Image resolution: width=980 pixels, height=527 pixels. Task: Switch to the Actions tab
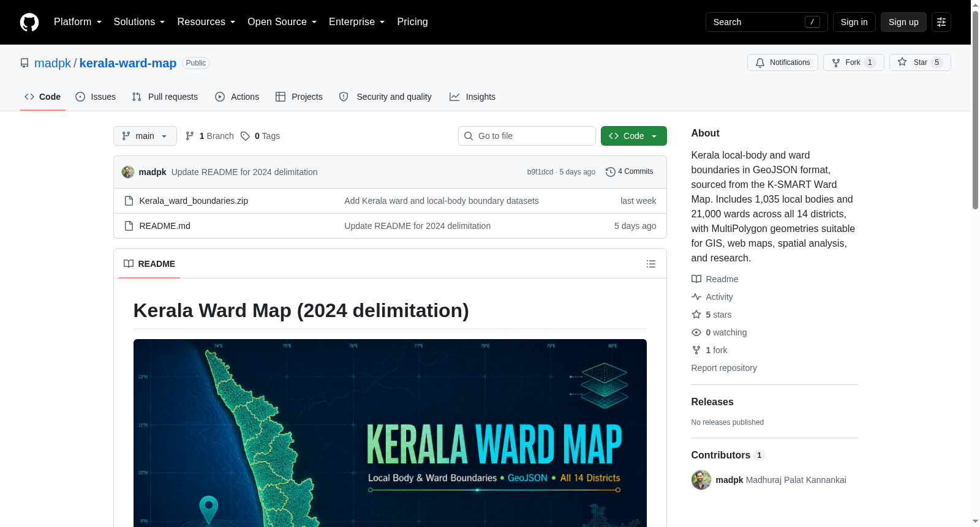coord(237,97)
